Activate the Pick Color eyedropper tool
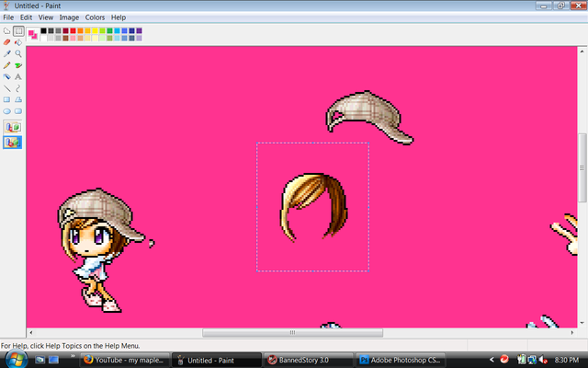This screenshot has height=368, width=588. (x=6, y=53)
